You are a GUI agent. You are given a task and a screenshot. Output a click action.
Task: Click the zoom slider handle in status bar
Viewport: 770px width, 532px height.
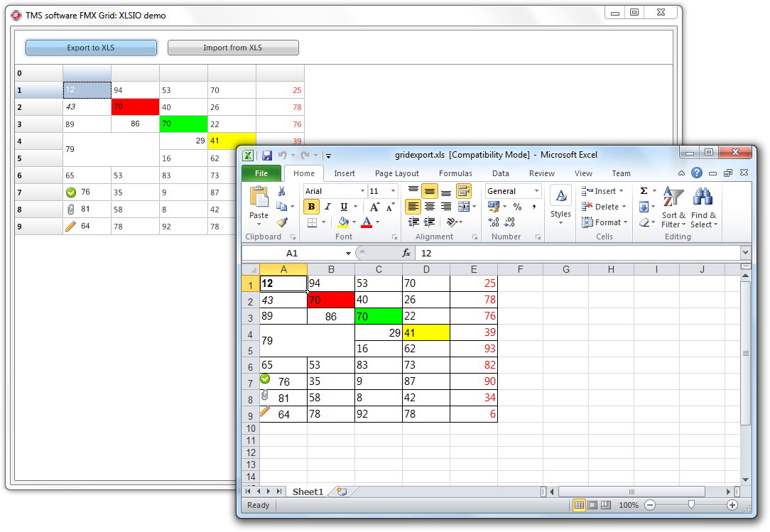pos(691,504)
